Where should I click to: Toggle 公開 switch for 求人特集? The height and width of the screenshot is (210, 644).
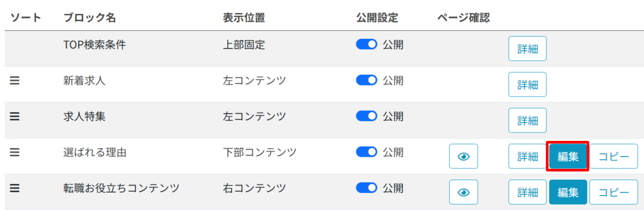366,117
